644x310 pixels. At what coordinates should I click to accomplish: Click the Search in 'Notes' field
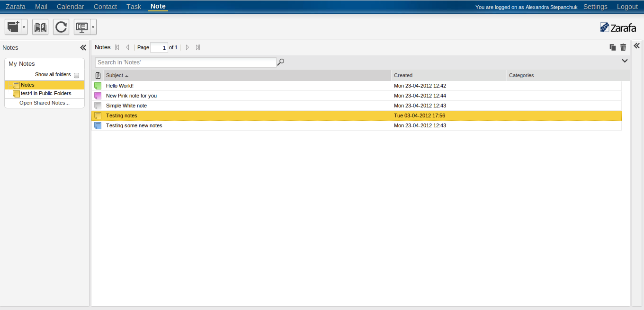[x=186, y=62]
